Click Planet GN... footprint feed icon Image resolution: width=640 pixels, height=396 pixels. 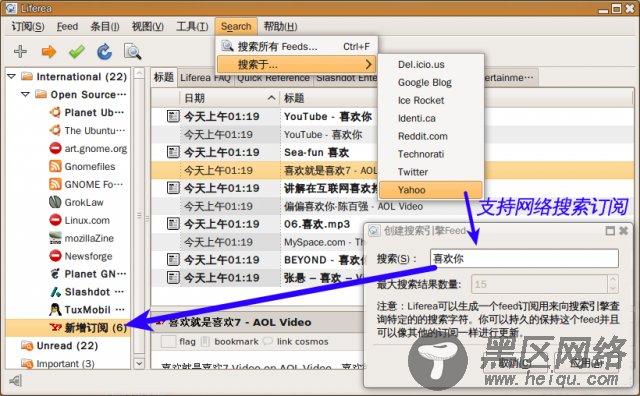click(x=55, y=274)
